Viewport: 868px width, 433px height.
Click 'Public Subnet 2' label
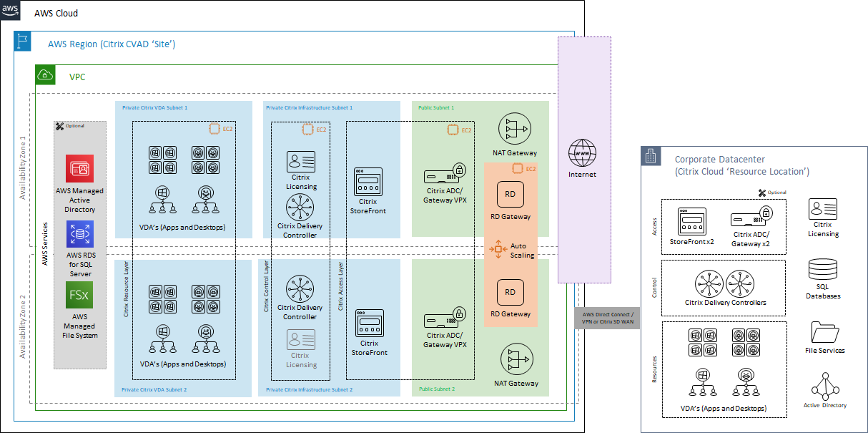(436, 389)
